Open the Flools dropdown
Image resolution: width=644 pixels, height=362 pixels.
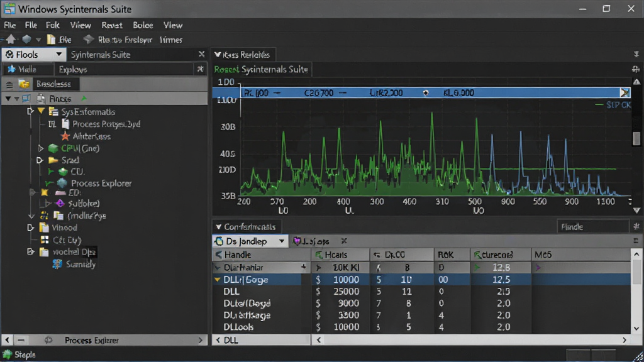pyautogui.click(x=59, y=54)
